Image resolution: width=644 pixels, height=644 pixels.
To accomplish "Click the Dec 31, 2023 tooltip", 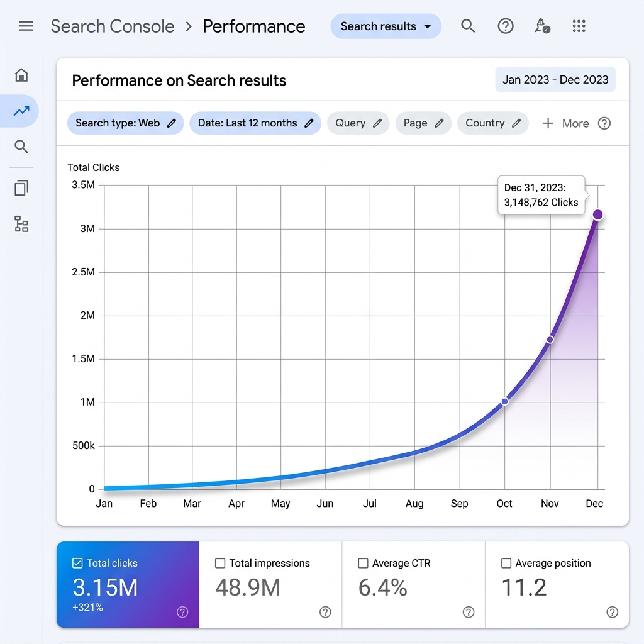I will pos(541,195).
